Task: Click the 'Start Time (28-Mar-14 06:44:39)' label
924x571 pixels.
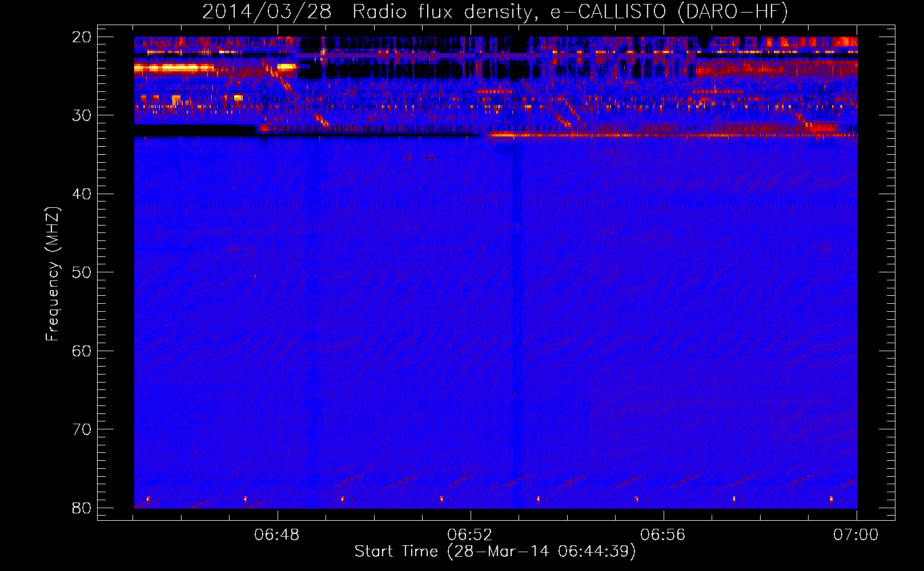Action: click(x=495, y=552)
